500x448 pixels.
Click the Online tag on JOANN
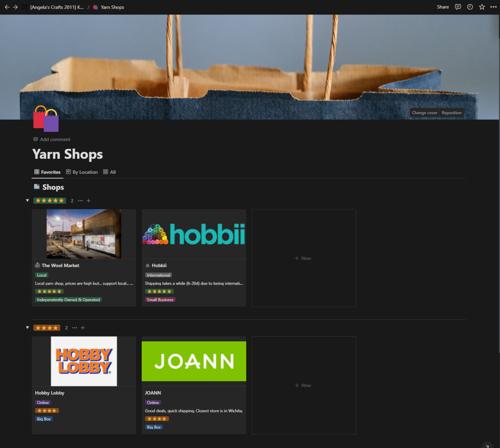[153, 403]
